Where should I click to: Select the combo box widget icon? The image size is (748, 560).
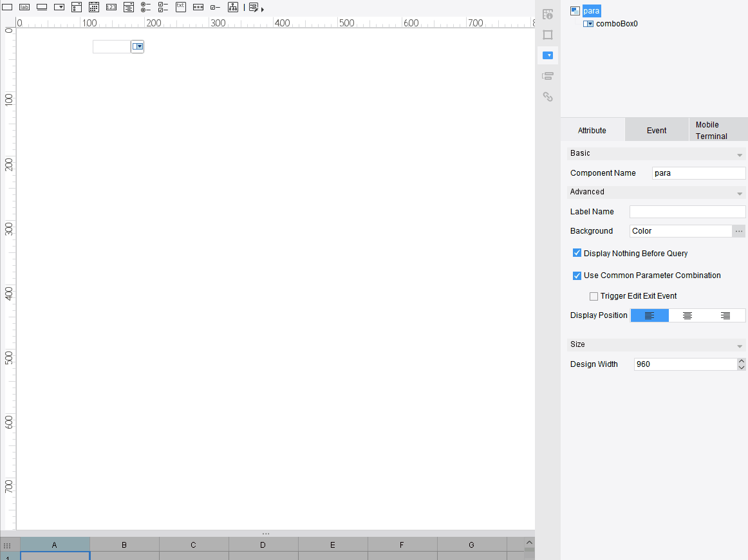[59, 7]
